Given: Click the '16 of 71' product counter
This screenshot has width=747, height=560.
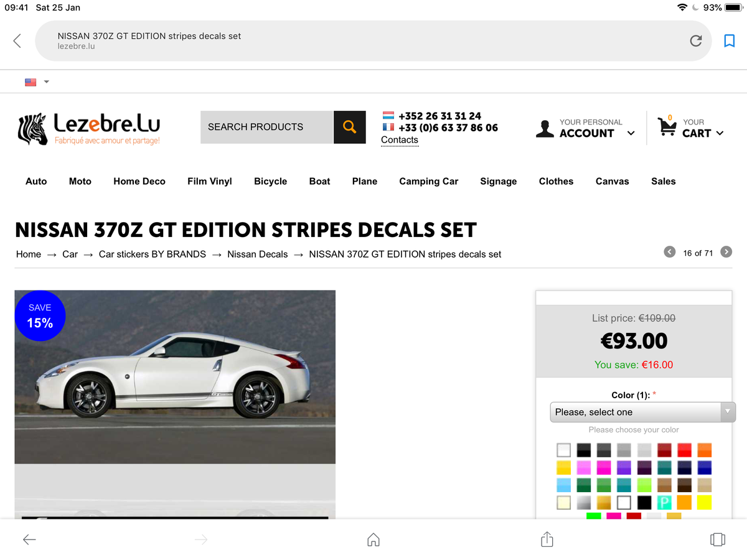Looking at the screenshot, I should coord(698,253).
